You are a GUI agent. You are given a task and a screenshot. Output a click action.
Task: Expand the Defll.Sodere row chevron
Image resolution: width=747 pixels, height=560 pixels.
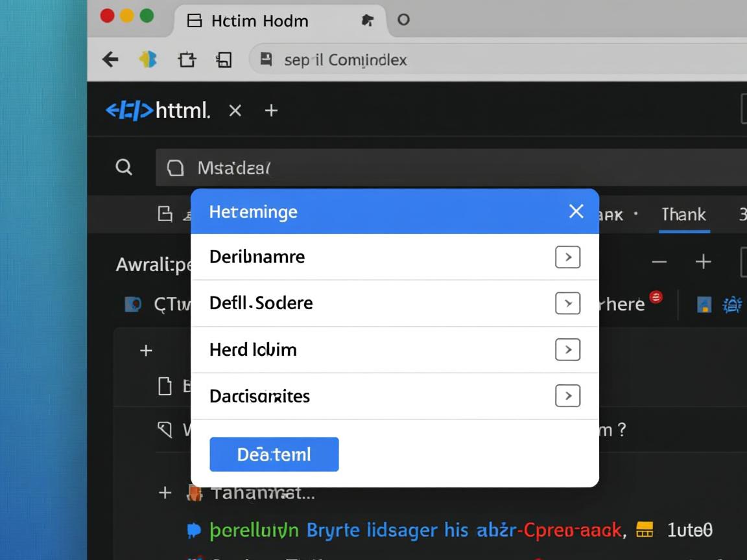coord(567,303)
